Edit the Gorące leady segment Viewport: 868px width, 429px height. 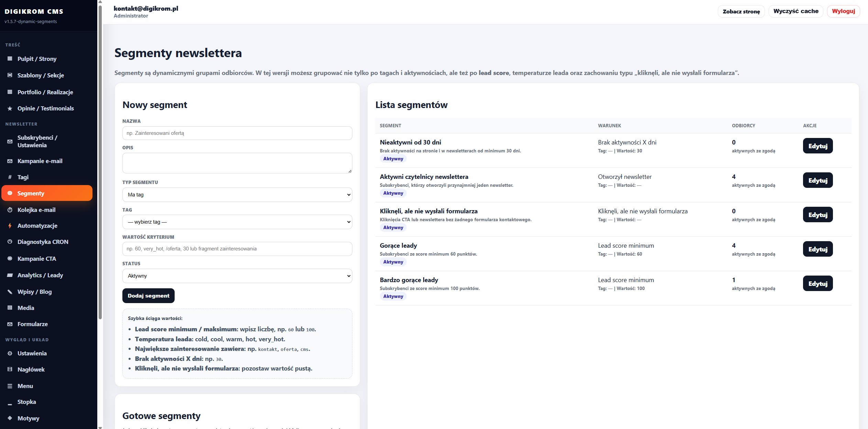818,249
